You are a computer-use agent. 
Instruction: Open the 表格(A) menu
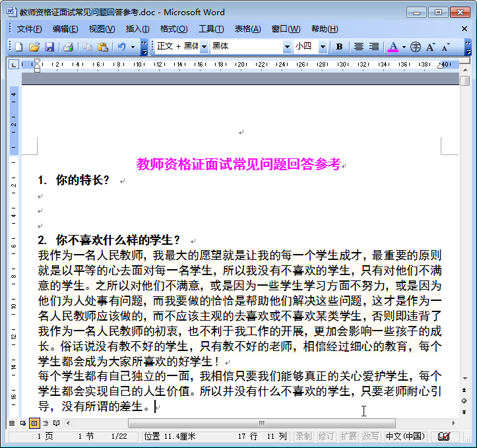(x=247, y=29)
